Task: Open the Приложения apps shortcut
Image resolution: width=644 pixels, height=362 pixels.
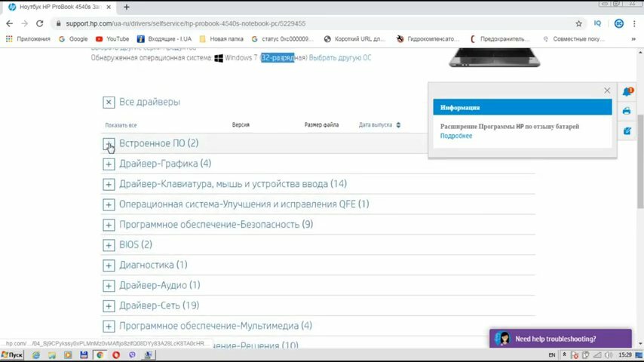Action: point(28,39)
